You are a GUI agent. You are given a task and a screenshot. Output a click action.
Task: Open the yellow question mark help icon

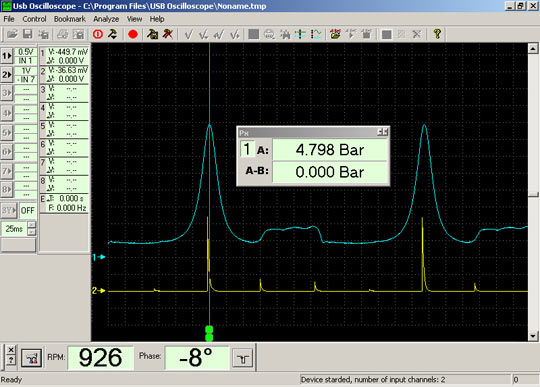437,34
